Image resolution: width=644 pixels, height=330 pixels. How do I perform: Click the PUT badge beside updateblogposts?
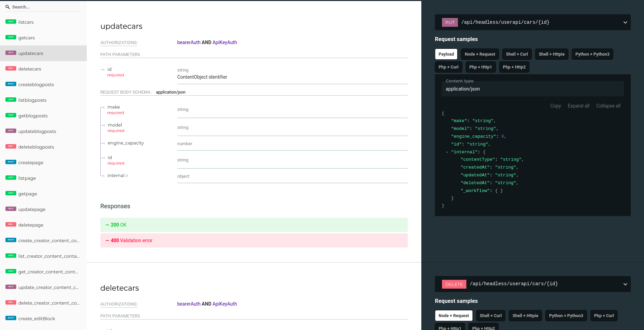[x=11, y=131]
